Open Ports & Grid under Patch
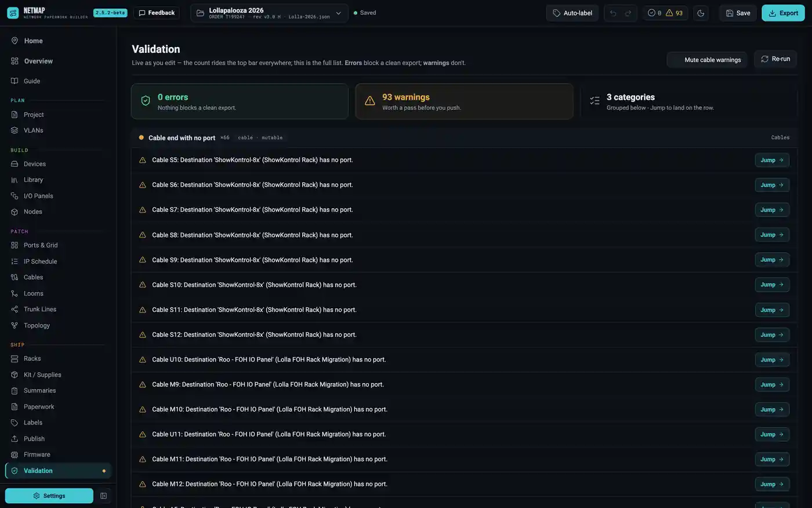Viewport: 812px width, 508px height. (x=58, y=245)
